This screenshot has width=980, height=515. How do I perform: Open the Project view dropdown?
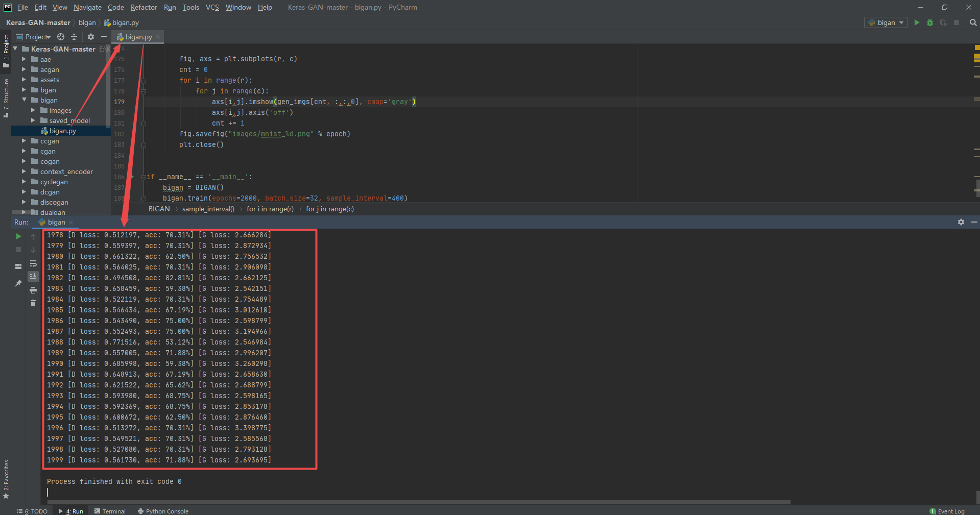(x=33, y=37)
